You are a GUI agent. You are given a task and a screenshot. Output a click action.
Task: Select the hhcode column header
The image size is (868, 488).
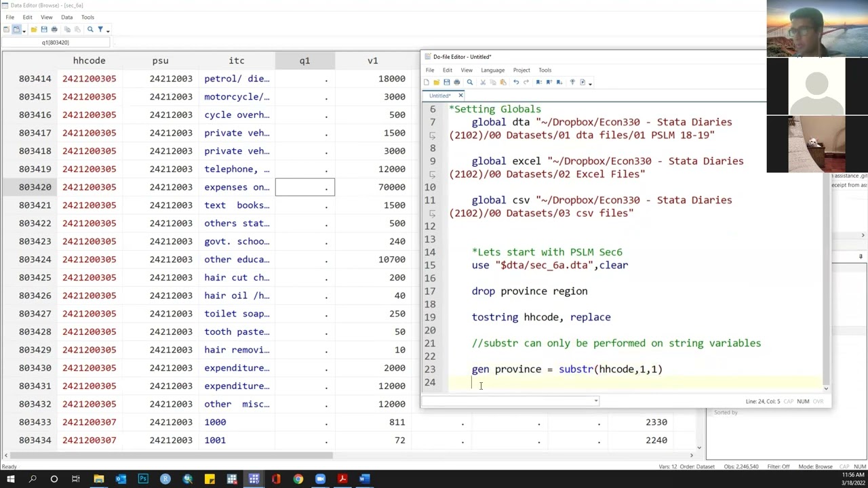89,60
